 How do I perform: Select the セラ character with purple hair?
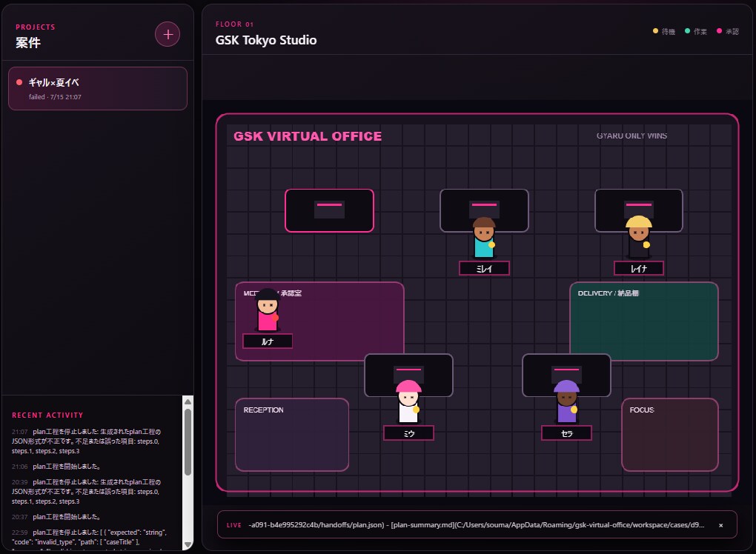coord(566,401)
